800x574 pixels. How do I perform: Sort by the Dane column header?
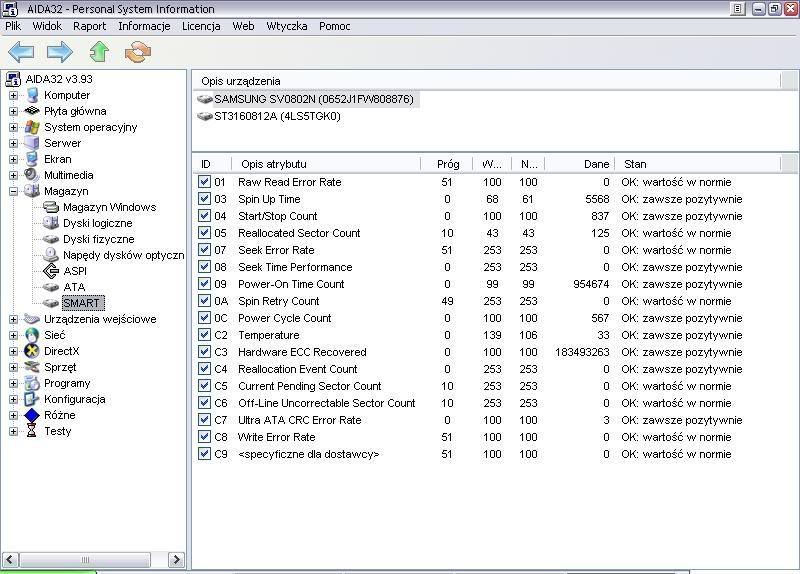tap(580, 164)
